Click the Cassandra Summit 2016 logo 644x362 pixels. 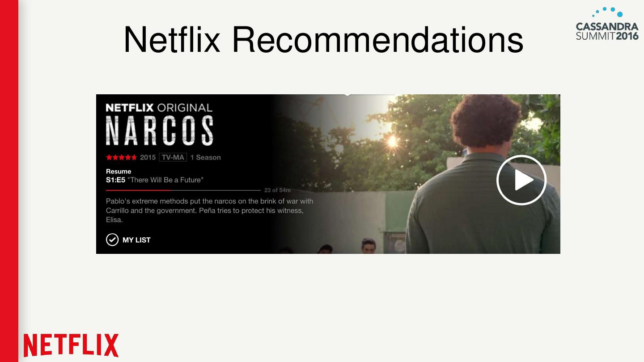click(x=607, y=24)
